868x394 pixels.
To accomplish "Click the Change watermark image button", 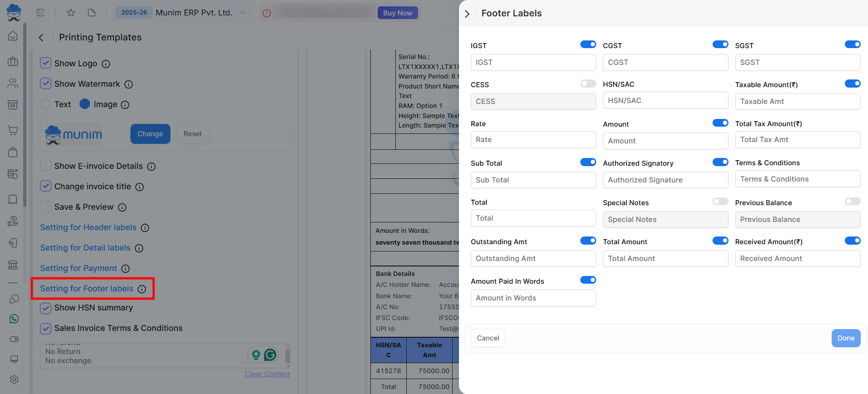I will point(150,134).
